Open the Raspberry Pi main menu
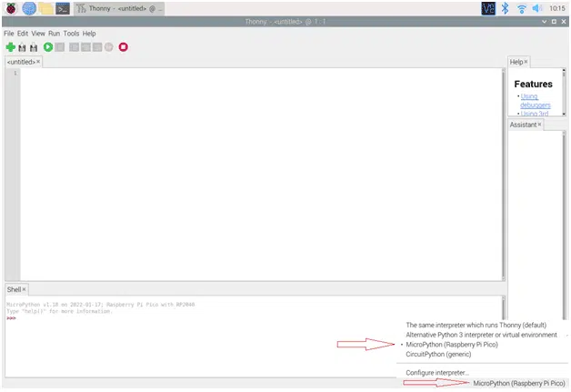Viewport: 571px width, 392px height. 11,8
